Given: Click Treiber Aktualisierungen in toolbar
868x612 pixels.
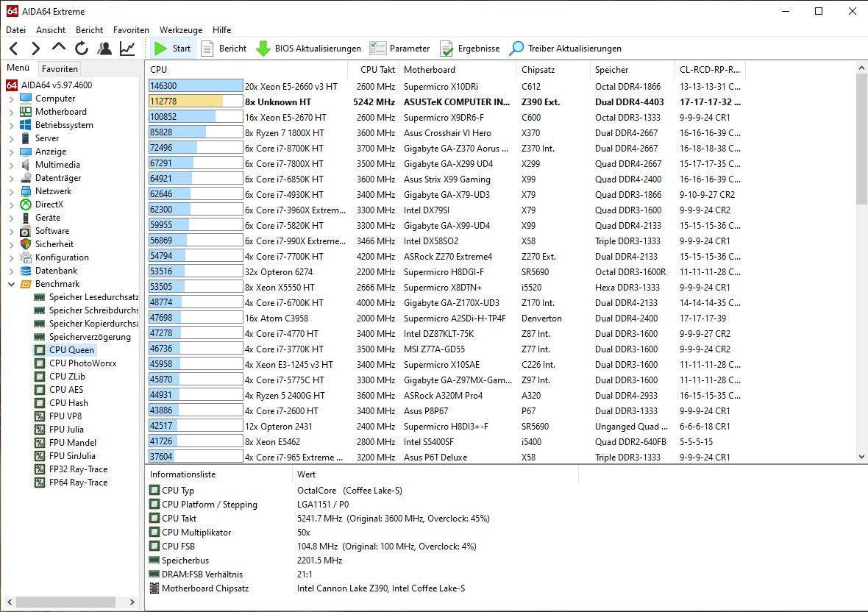Looking at the screenshot, I should pos(565,49).
